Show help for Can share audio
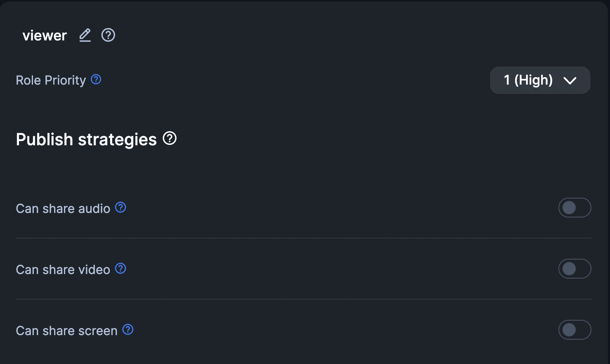The image size is (610, 364). click(x=121, y=207)
